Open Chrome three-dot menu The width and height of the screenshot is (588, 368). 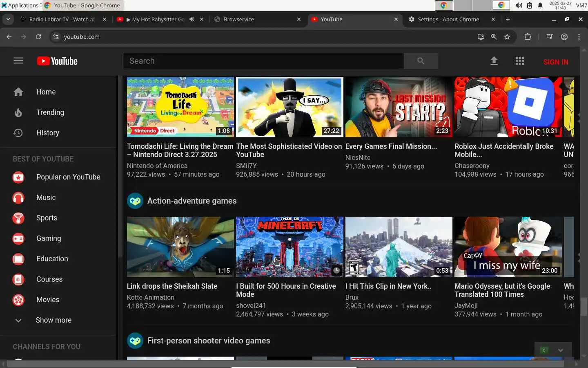pyautogui.click(x=579, y=37)
